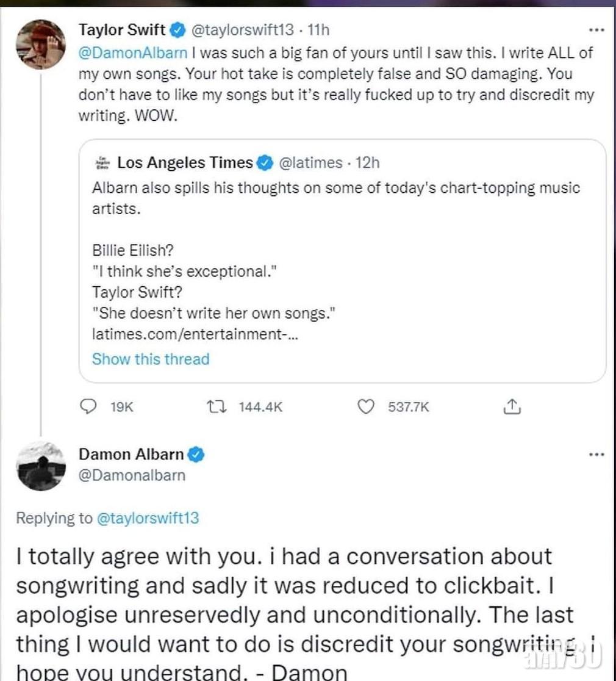This screenshot has width=616, height=681.
Task: Click the @taylorswift13 link after "Replying to"
Action: tap(148, 518)
